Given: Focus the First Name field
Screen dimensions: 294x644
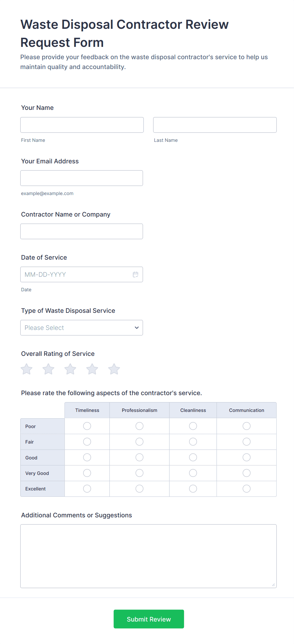Looking at the screenshot, I should 82,125.
